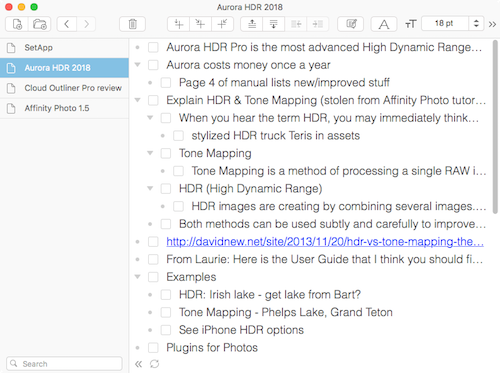Click the move item down icon
Image resolution: width=500 pixels, height=373 pixels.
point(273,24)
